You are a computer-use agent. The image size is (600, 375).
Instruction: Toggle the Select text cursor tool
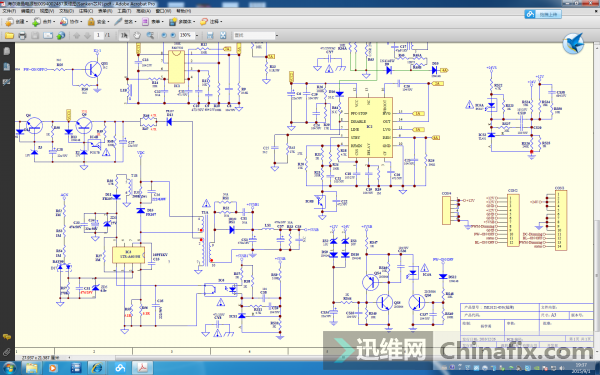click(124, 36)
